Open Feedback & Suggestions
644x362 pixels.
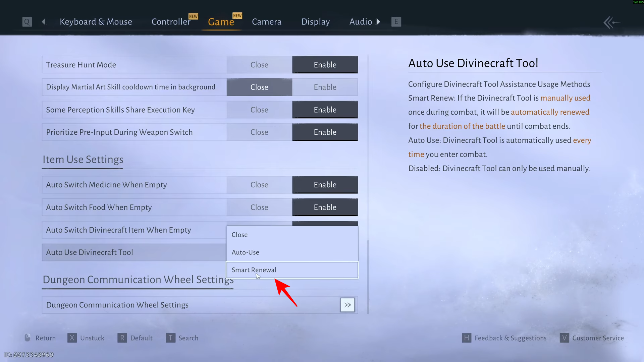click(x=511, y=338)
